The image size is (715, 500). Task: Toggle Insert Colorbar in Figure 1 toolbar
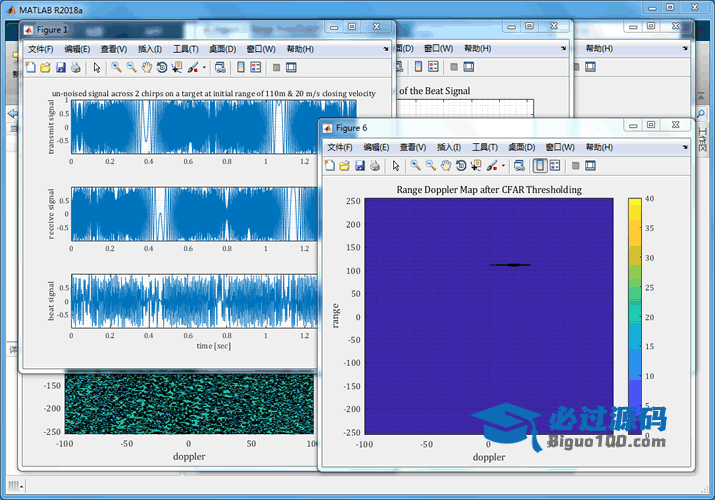point(241,67)
